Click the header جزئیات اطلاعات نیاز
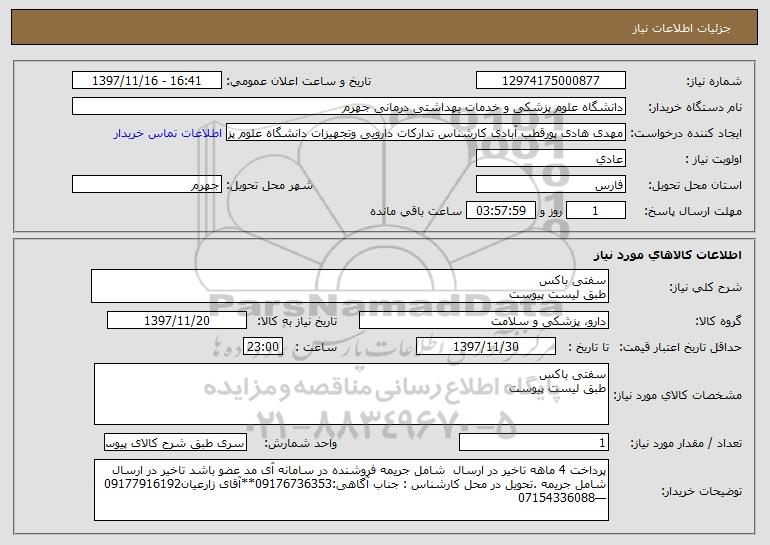Viewport: 770px width, 545px height. (681, 28)
